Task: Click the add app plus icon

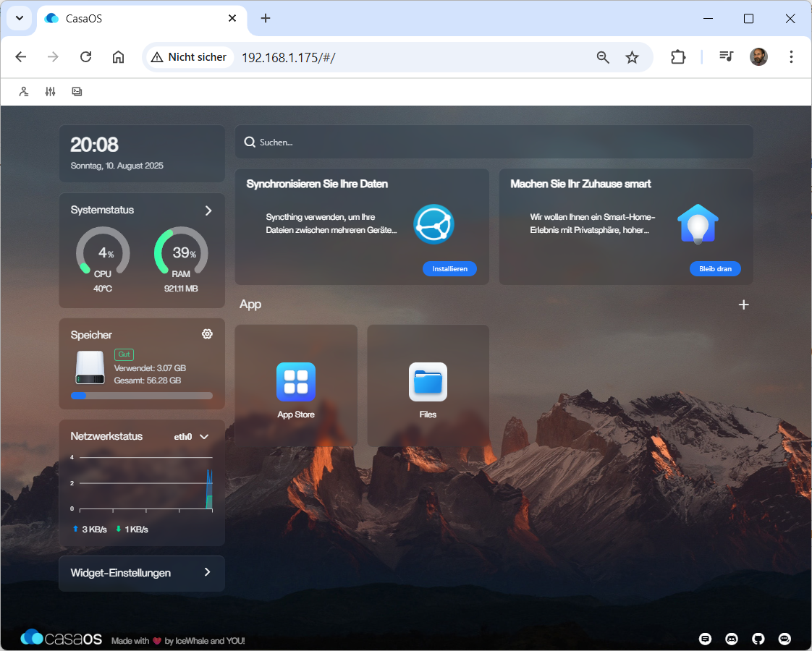Action: coord(743,305)
